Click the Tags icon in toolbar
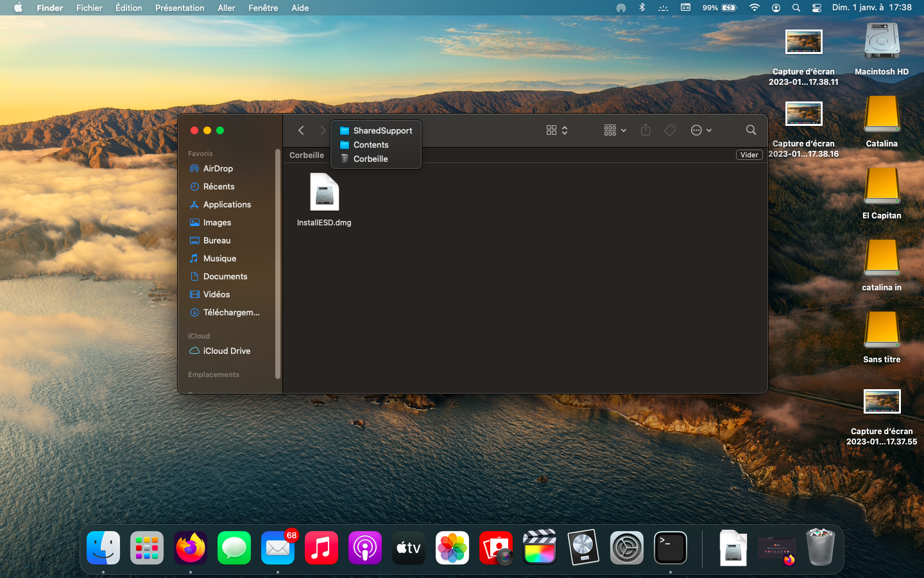Image resolution: width=924 pixels, height=578 pixels. click(670, 130)
